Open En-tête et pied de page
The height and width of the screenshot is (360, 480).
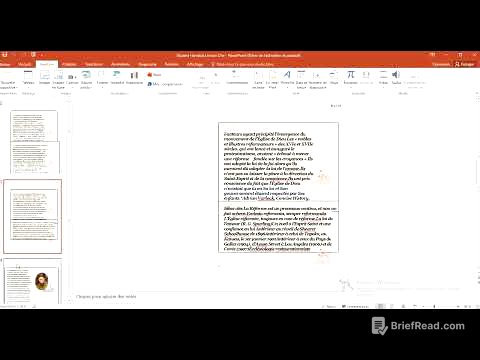coord(272,80)
